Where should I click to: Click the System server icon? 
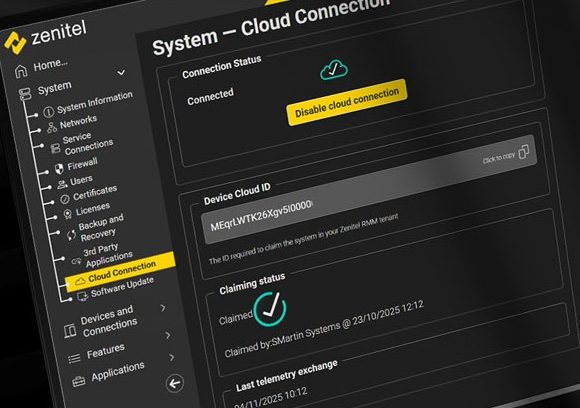tap(25, 94)
